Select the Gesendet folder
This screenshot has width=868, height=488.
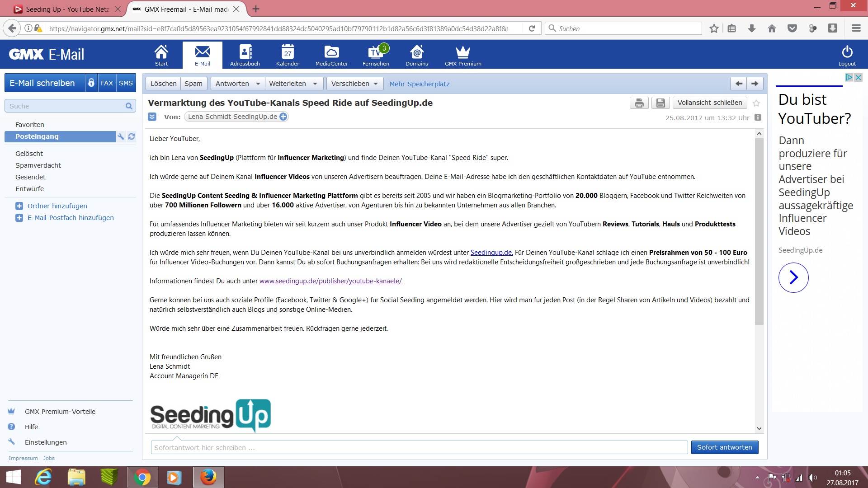tap(30, 177)
